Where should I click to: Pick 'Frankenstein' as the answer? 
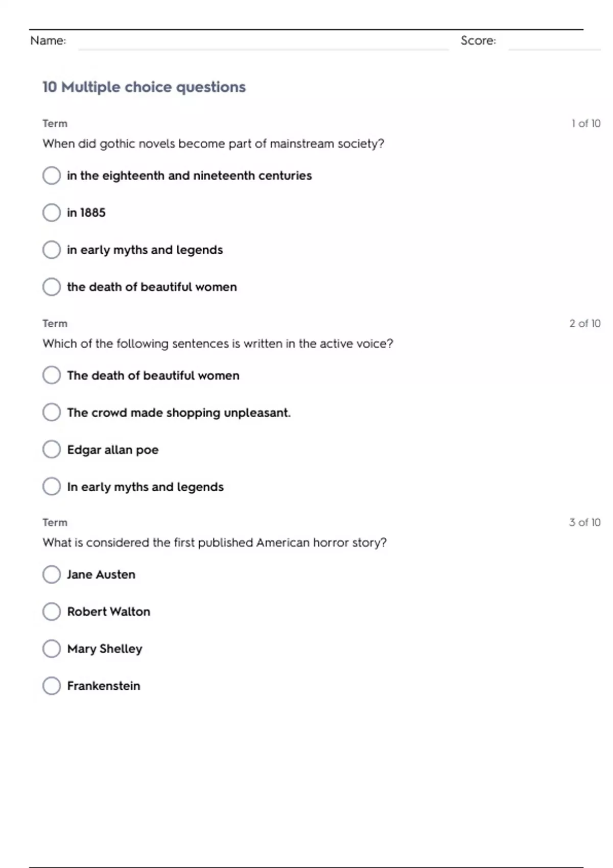click(x=52, y=686)
